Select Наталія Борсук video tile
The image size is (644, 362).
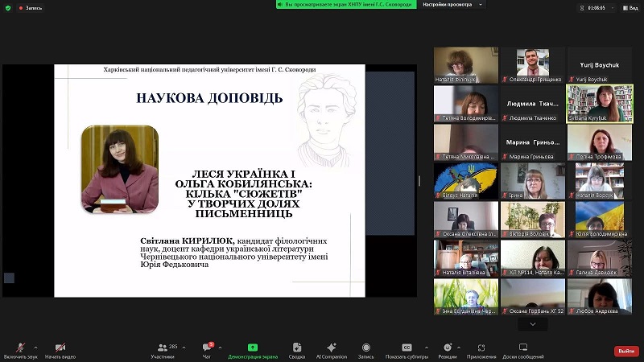tap(600, 180)
